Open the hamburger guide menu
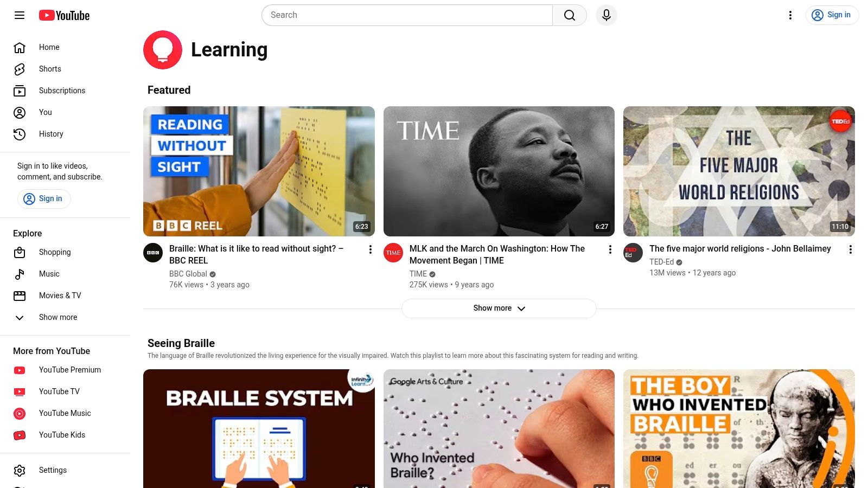This screenshot has height=488, width=868. pos(20,15)
